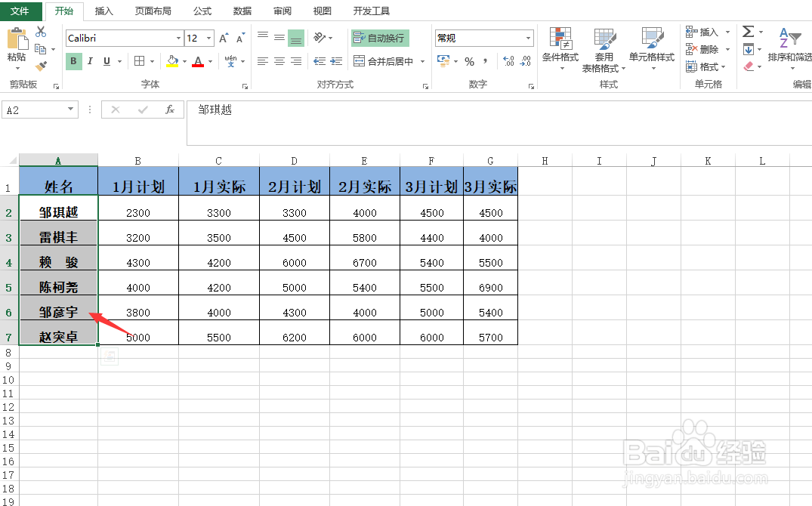Open the 文件 file tab
The image size is (812, 506).
pyautogui.click(x=20, y=11)
